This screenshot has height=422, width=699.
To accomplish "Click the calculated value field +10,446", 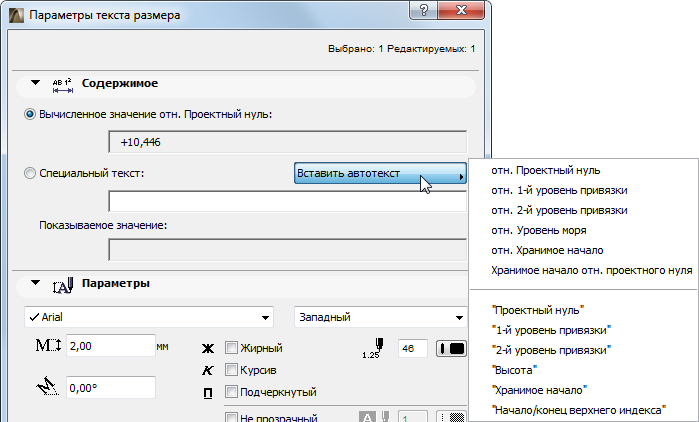I will [288, 142].
